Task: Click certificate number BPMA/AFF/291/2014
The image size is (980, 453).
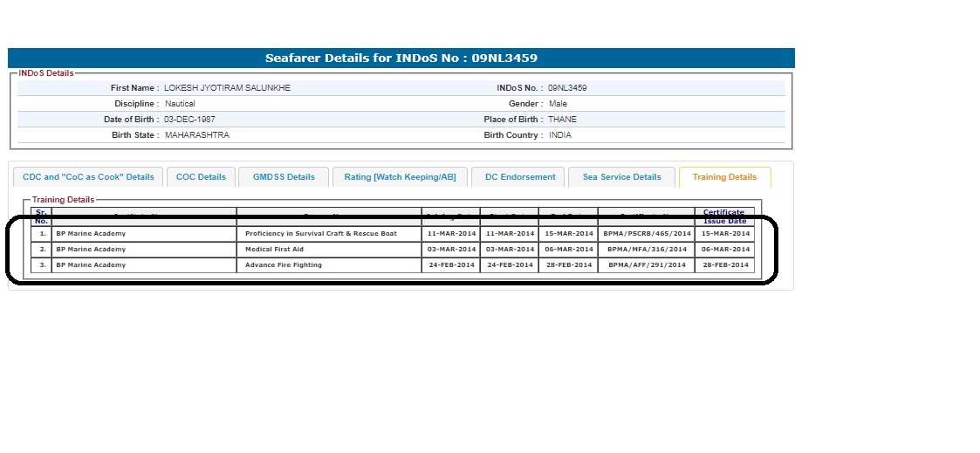Action: tap(646, 265)
